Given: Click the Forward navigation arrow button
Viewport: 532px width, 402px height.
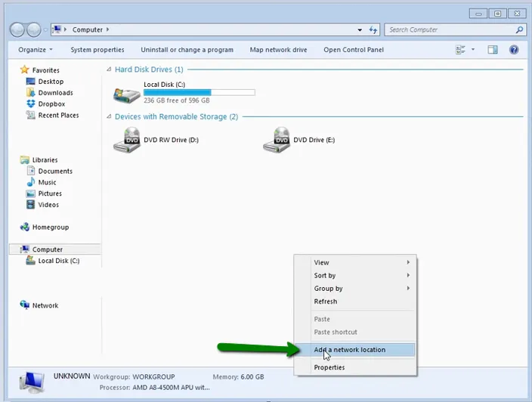Looking at the screenshot, I should coord(34,30).
